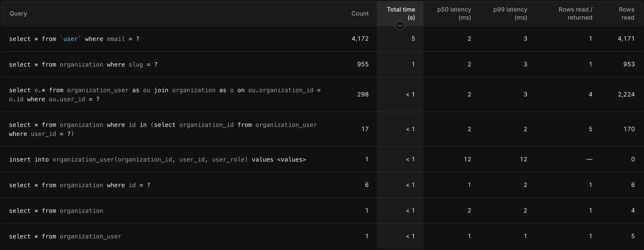The image size is (644, 250).
Task: Open the insert into organization_user query
Action: click(157, 160)
